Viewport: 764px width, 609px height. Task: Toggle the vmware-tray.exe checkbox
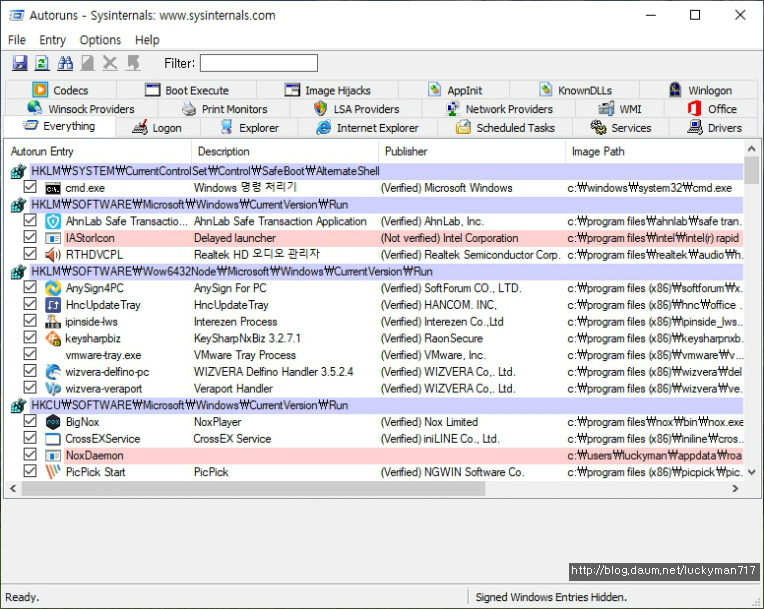(30, 354)
